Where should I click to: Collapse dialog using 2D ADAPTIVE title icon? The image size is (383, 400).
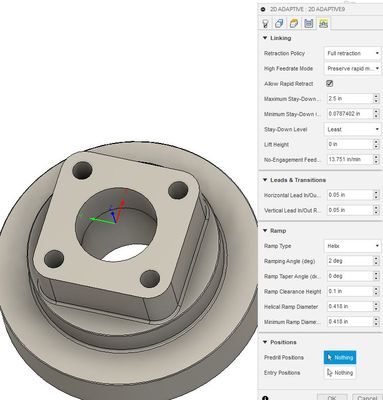click(x=263, y=9)
